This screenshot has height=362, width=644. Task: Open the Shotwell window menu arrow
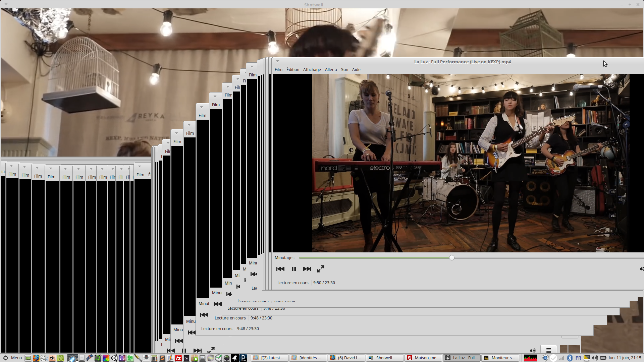coord(6,4)
